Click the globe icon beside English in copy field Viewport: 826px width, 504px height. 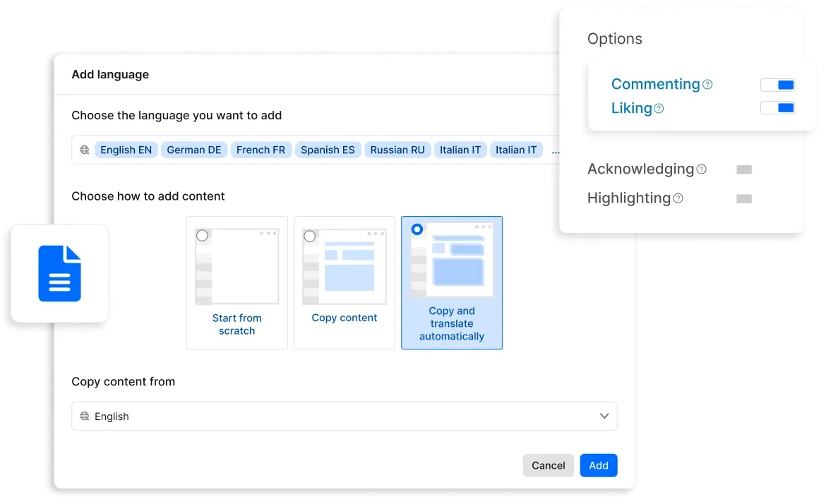(x=85, y=416)
